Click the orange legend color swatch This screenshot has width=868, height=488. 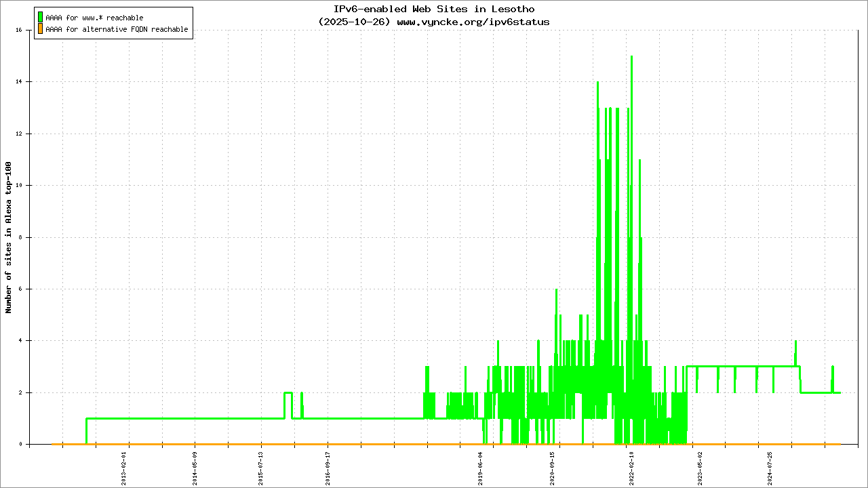pyautogui.click(x=41, y=29)
